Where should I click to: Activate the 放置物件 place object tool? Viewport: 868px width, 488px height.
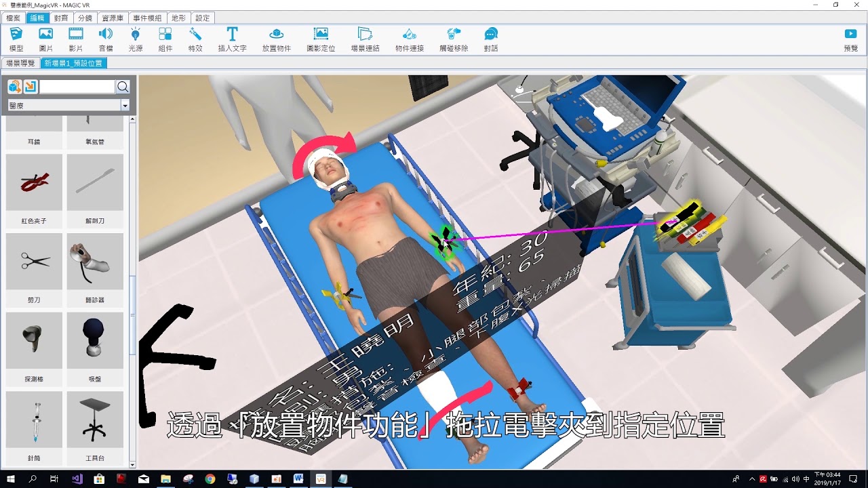coord(277,39)
